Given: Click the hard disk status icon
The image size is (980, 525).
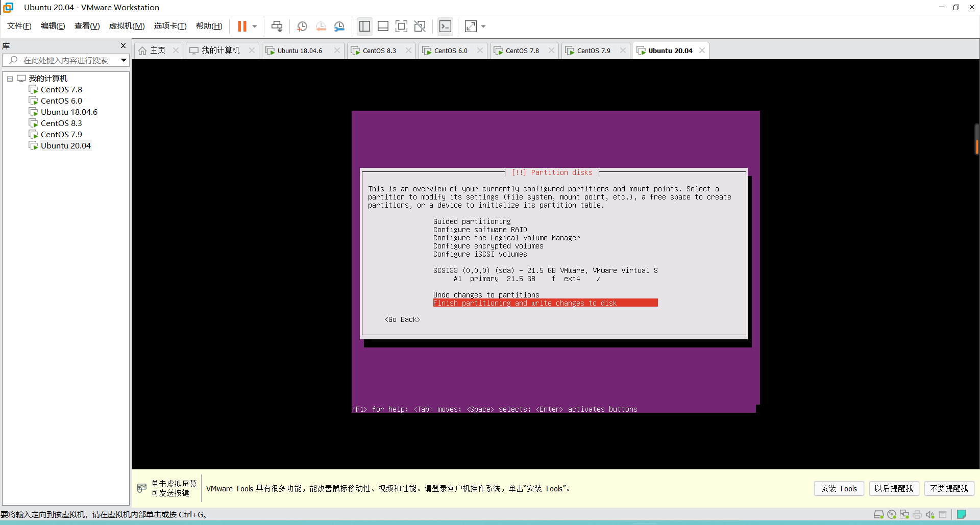Looking at the screenshot, I should point(879,514).
